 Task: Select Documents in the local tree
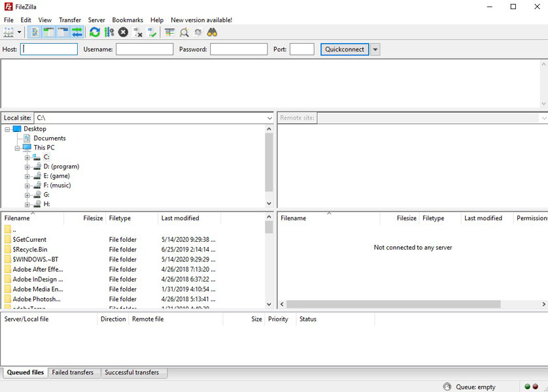click(x=49, y=139)
